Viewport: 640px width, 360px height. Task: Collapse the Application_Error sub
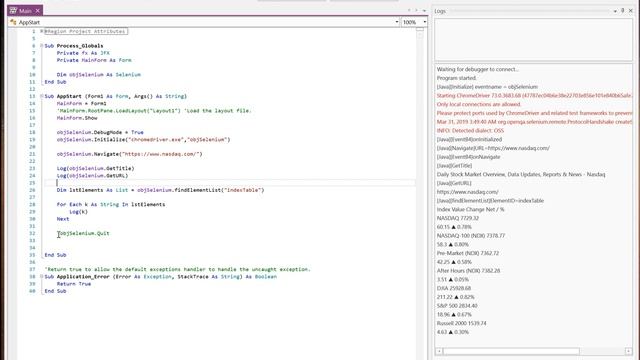[x=42, y=276]
